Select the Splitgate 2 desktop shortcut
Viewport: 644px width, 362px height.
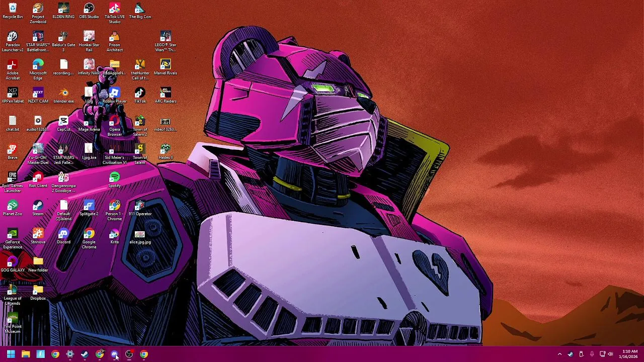click(x=89, y=208)
